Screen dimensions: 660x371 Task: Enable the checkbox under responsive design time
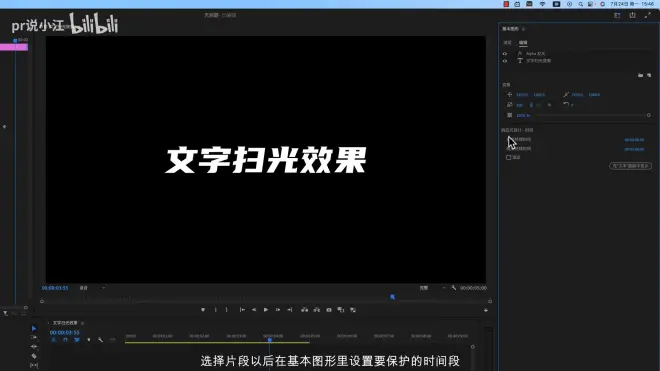508,157
